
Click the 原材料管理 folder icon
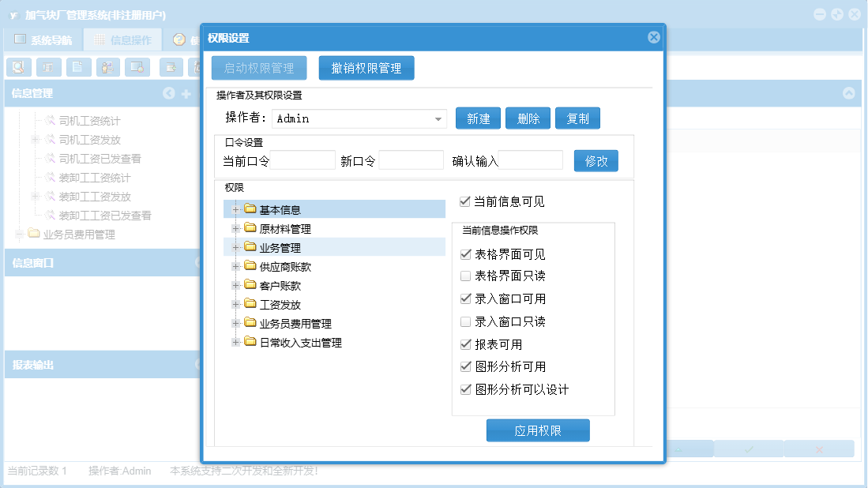[250, 228]
